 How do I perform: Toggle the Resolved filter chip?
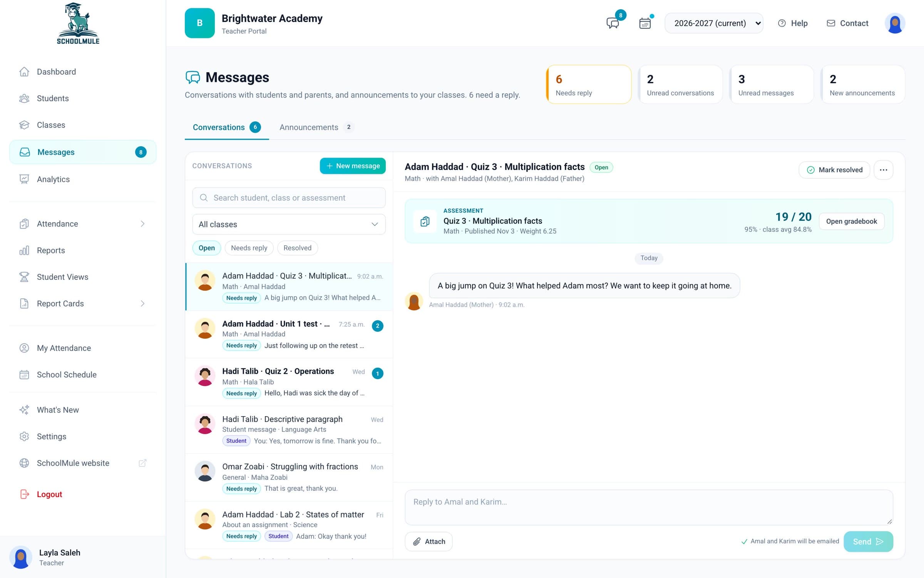pyautogui.click(x=298, y=248)
